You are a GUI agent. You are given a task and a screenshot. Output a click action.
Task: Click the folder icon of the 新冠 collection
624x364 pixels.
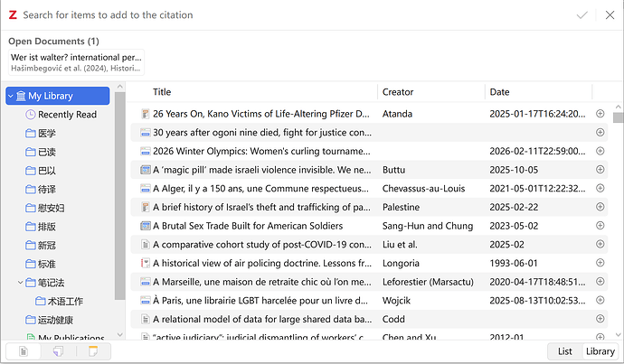pos(31,245)
